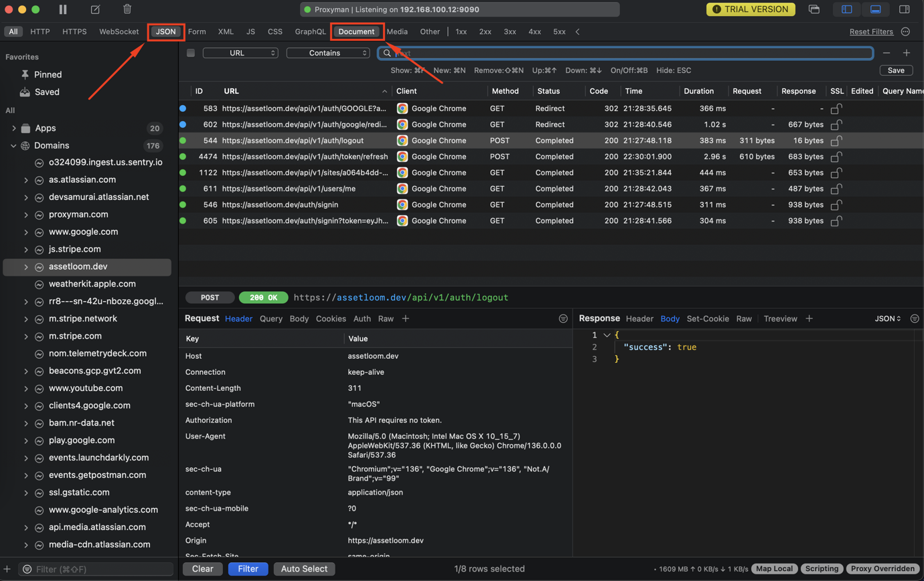Click the globe icon next to Domains
This screenshot has width=924, height=581.
tap(26, 145)
